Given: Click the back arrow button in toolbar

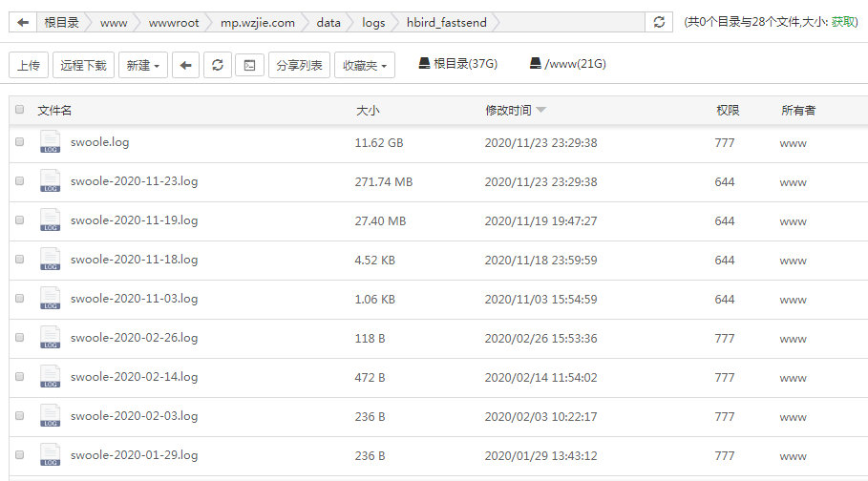Looking at the screenshot, I should [x=185, y=65].
